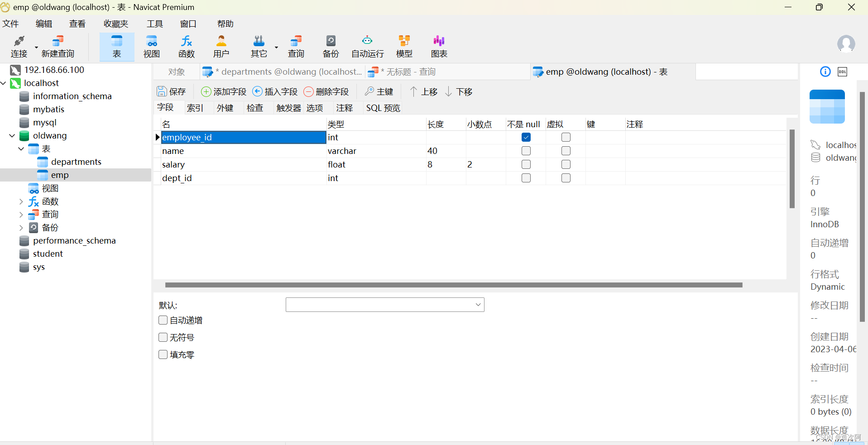Select the 192.168.66.100 connection
This screenshot has height=445, width=868.
click(x=54, y=70)
